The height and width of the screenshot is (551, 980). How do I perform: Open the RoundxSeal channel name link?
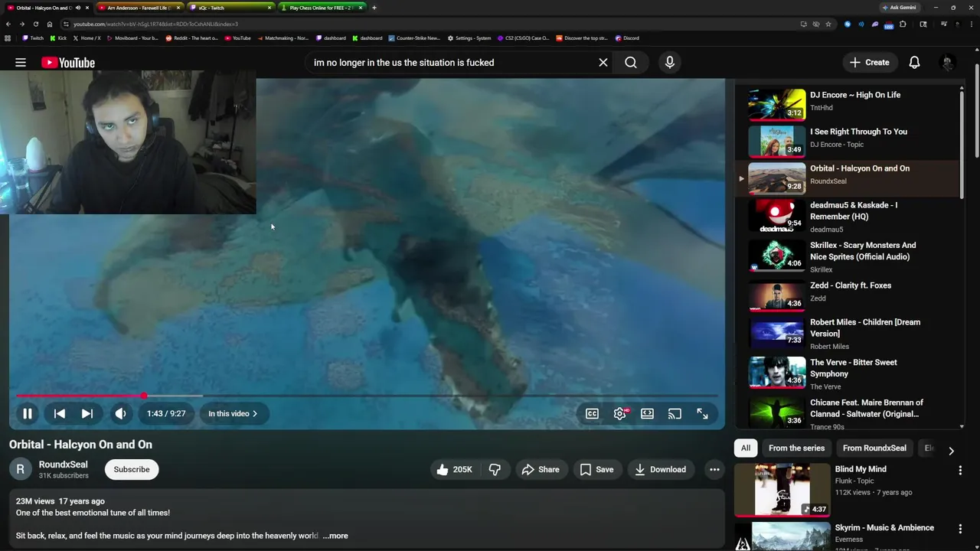64,465
